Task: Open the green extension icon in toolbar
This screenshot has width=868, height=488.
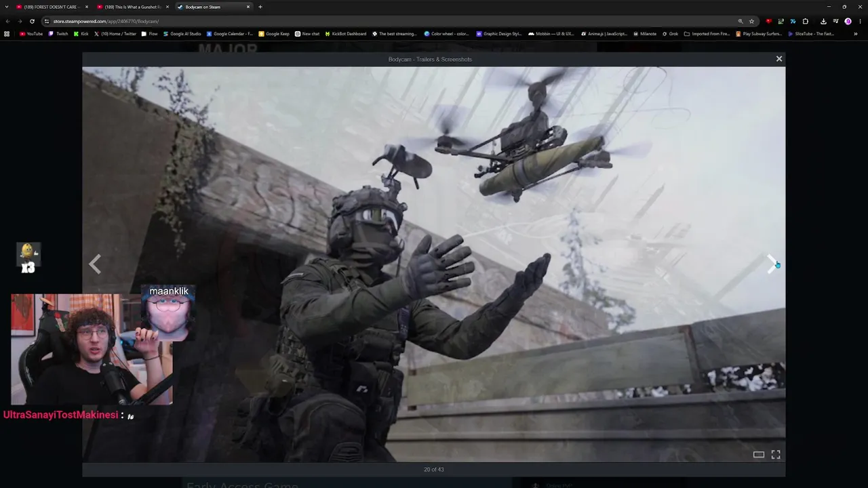Action: tap(781, 21)
